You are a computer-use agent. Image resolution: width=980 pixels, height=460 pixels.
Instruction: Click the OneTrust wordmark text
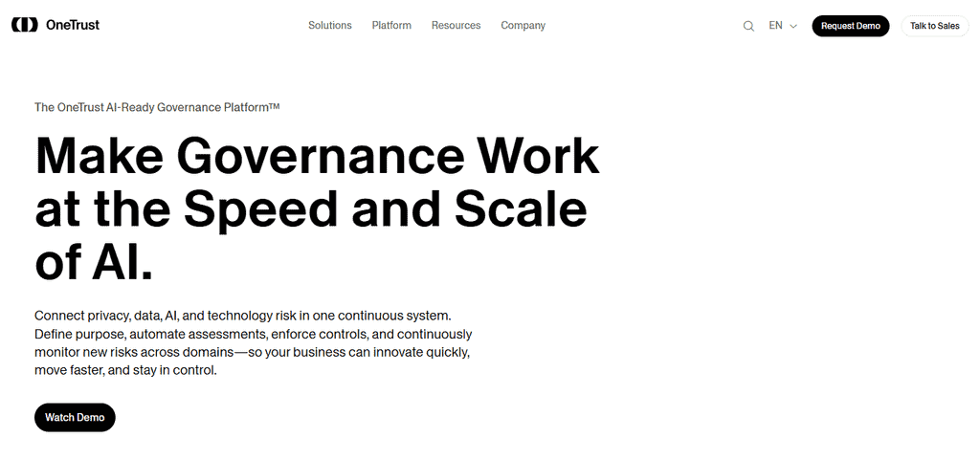pos(73,25)
